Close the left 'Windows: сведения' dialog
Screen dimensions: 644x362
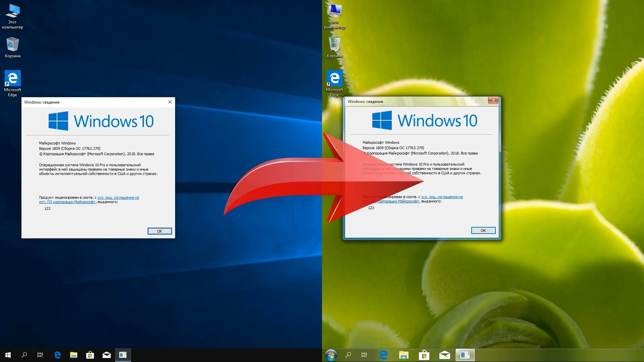170,102
